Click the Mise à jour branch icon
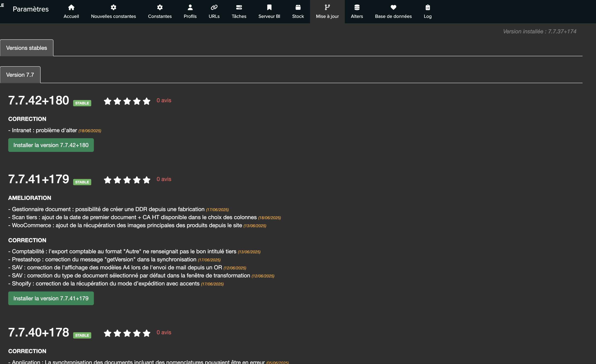 [327, 7]
